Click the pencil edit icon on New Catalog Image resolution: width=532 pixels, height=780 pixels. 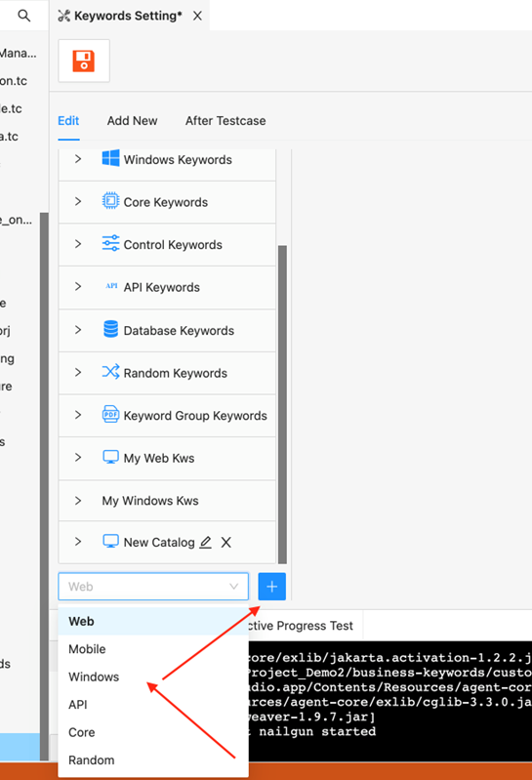pos(205,542)
